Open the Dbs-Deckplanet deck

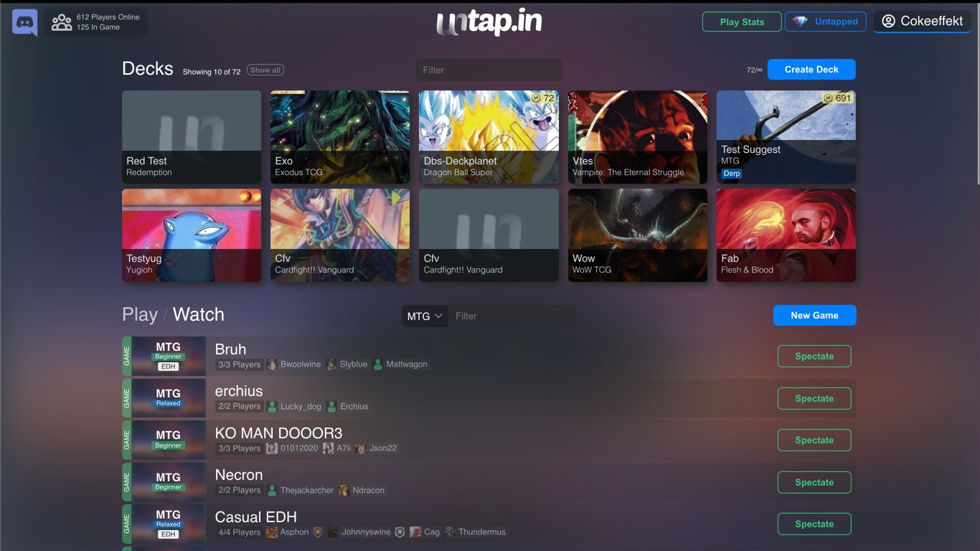(x=489, y=136)
